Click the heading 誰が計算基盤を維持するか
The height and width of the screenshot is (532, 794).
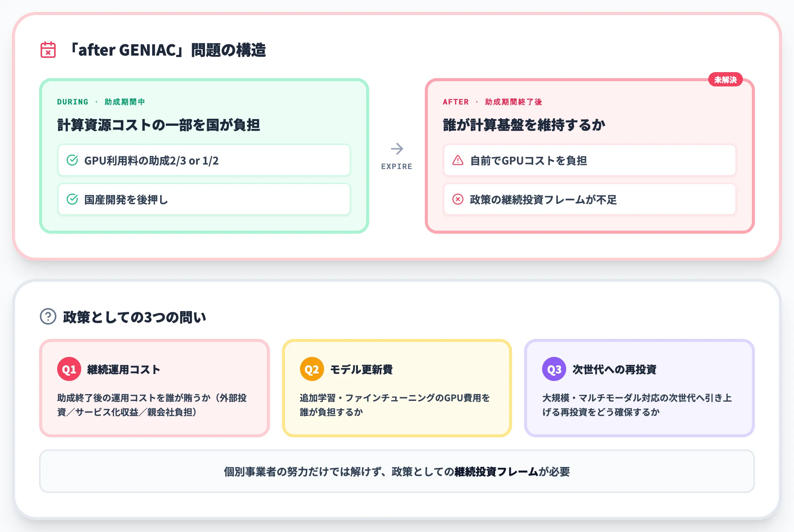point(524,125)
